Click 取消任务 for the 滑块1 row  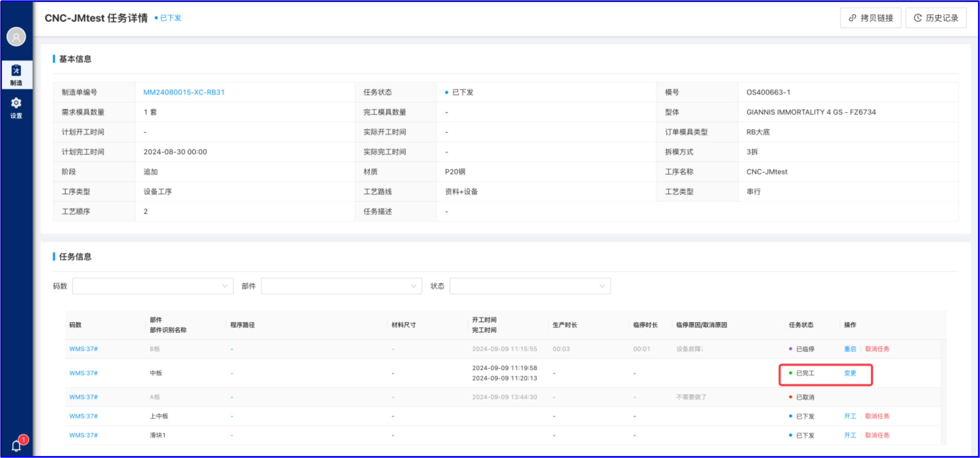click(x=877, y=435)
